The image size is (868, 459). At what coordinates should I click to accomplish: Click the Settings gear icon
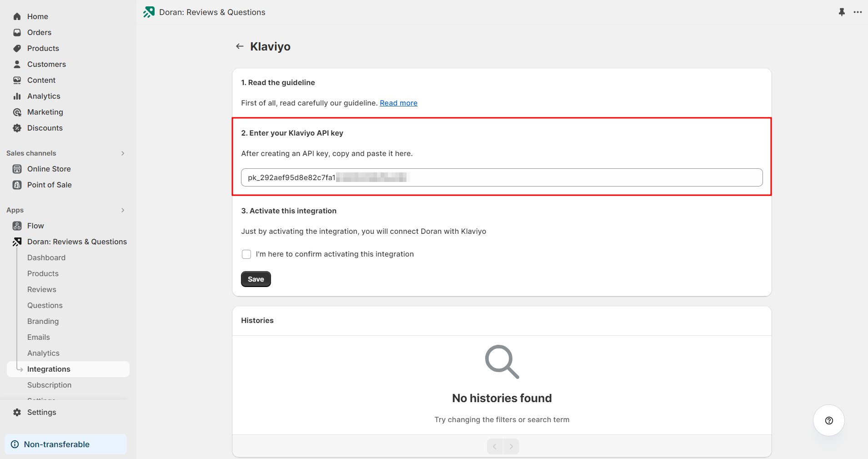click(x=17, y=412)
